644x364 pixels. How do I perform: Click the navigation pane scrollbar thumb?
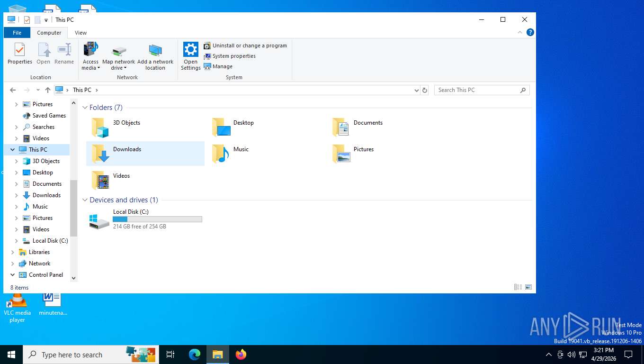click(73, 208)
